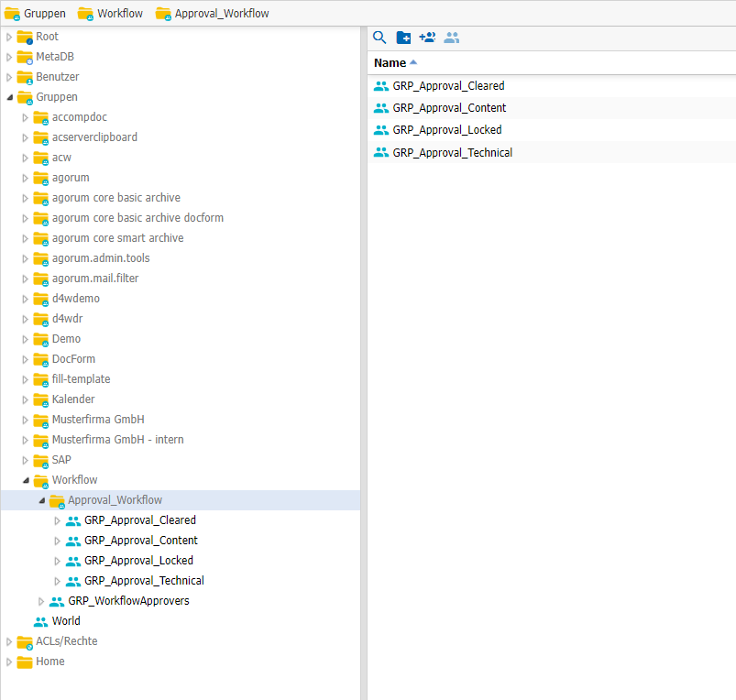Click GRP_Approval_Technical group icon in tree

coord(73,581)
